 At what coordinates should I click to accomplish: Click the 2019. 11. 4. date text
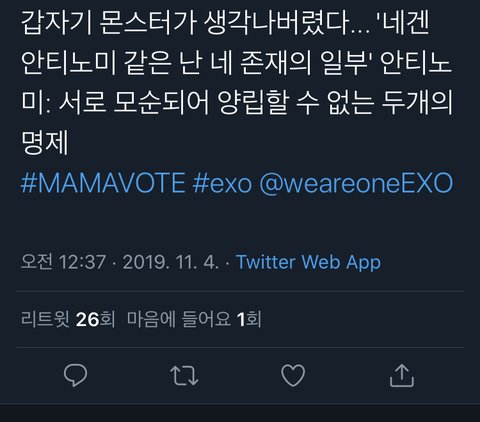click(171, 262)
